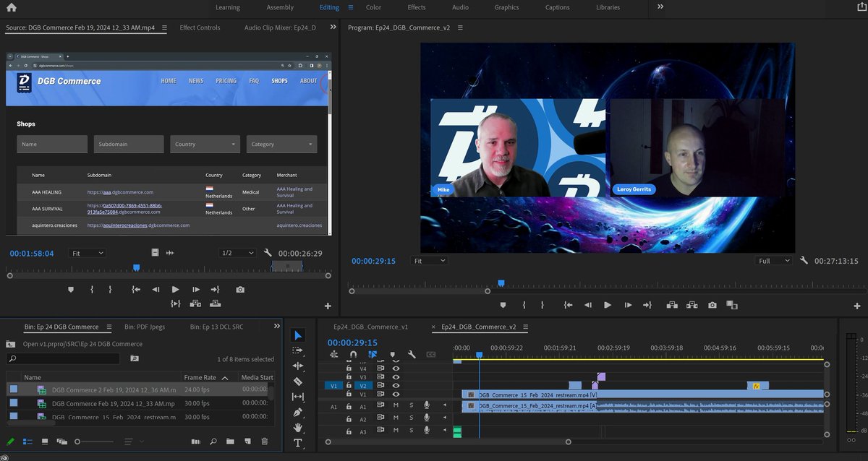Mute audio track A2
Image resolution: width=868 pixels, height=461 pixels.
point(396,419)
